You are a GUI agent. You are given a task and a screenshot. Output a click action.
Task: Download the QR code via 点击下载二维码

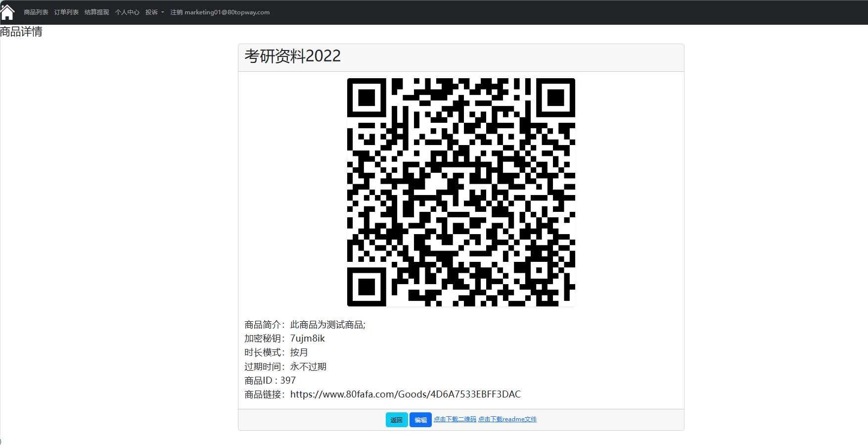pos(455,419)
